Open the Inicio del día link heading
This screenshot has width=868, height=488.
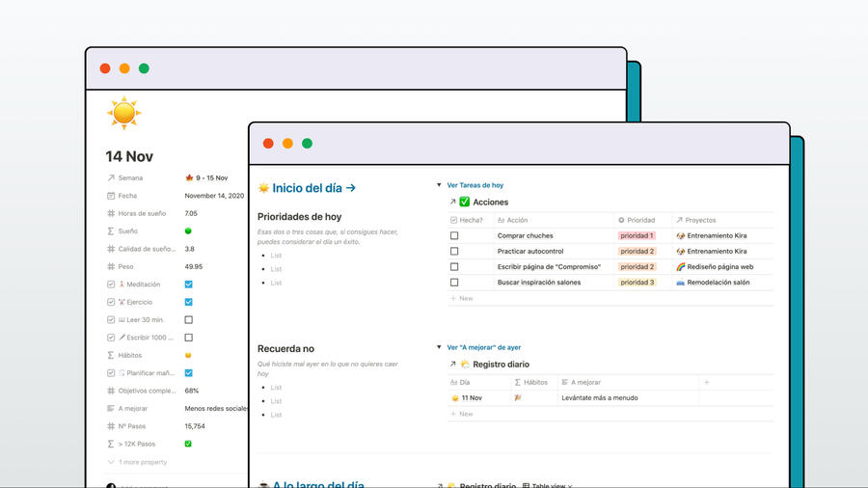click(307, 188)
